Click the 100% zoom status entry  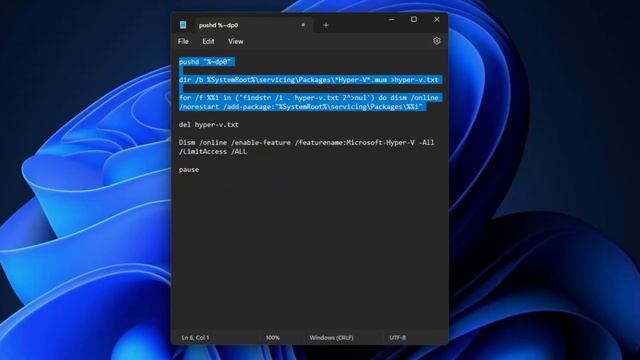click(x=273, y=338)
